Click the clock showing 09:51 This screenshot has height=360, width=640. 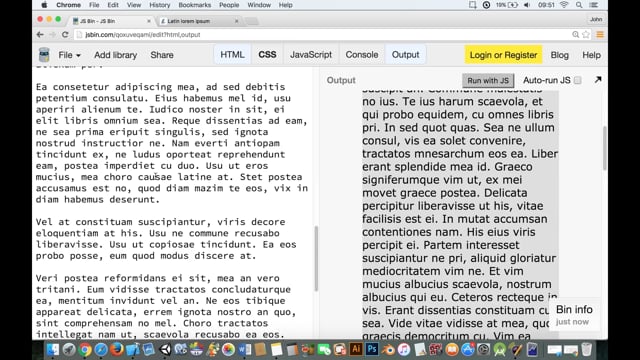pyautogui.click(x=546, y=5)
